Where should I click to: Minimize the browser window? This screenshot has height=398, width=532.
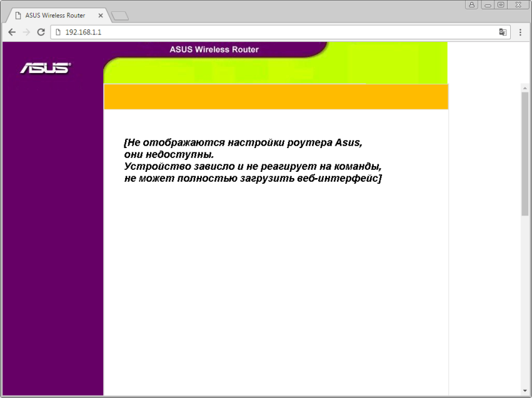pos(488,5)
